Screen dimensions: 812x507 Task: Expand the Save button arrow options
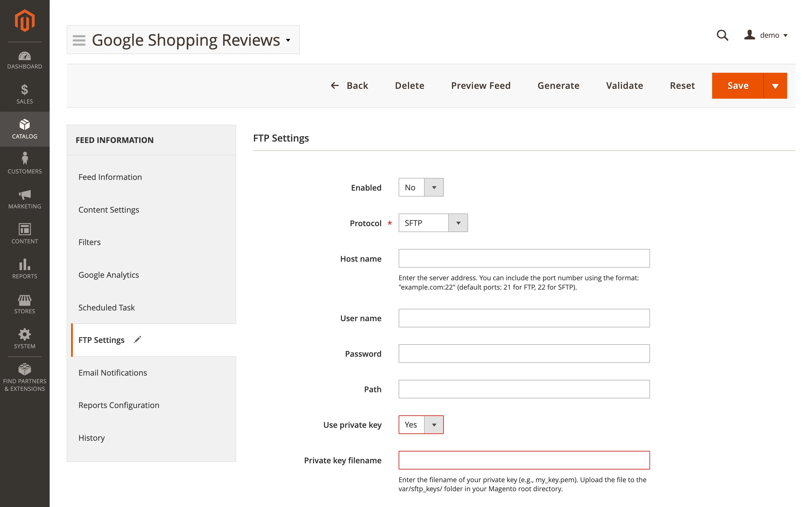point(775,86)
